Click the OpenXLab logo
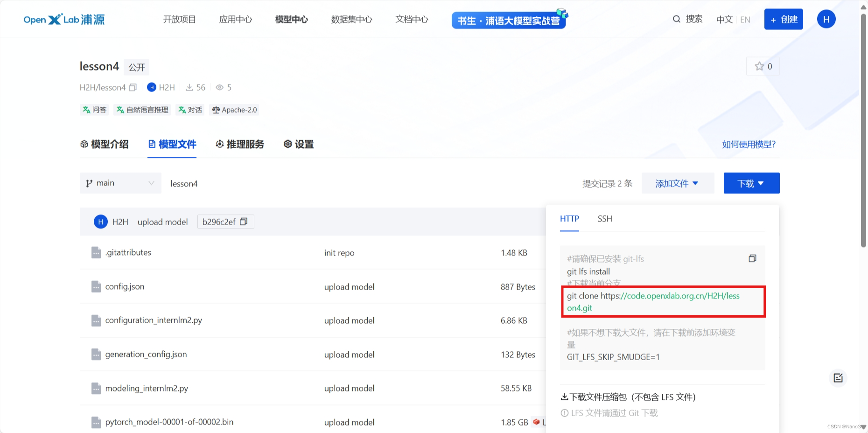Image resolution: width=868 pixels, height=433 pixels. [x=64, y=20]
